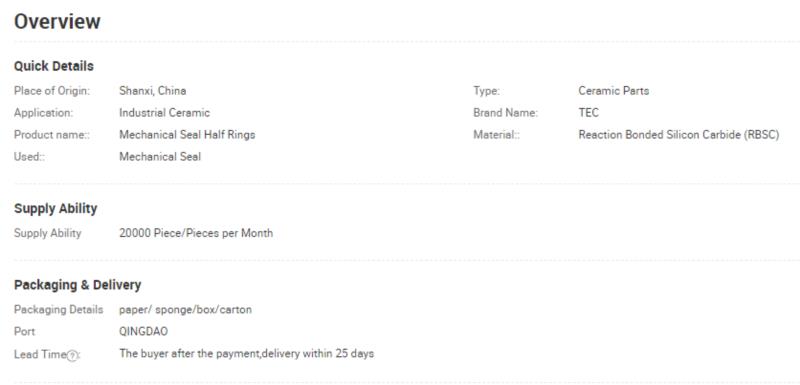The height and width of the screenshot is (385, 800).
Task: Click the 20000 Piece/Pieces per Month value
Action: click(196, 233)
